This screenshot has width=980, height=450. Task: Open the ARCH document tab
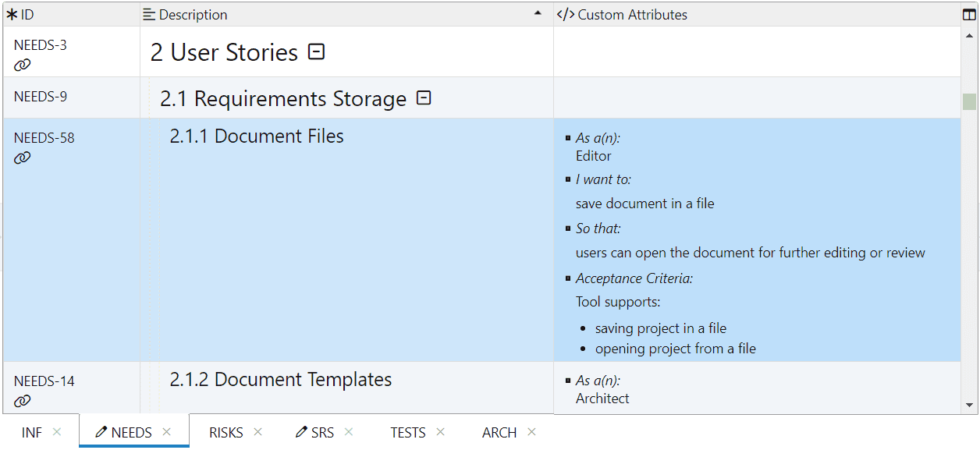click(x=499, y=433)
